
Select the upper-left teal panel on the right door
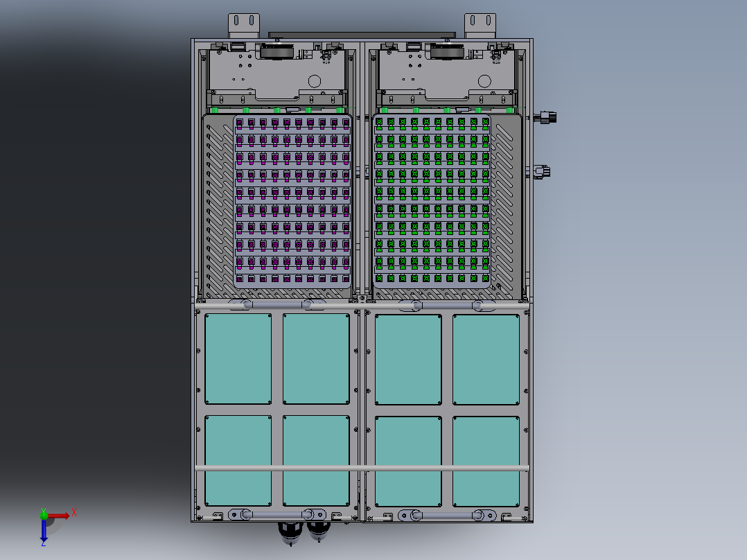tap(408, 360)
